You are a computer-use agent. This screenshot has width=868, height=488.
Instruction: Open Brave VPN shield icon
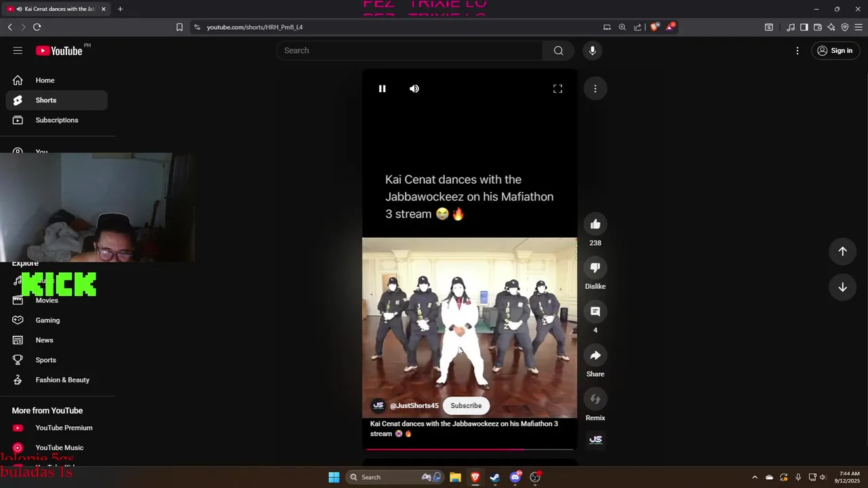845,27
